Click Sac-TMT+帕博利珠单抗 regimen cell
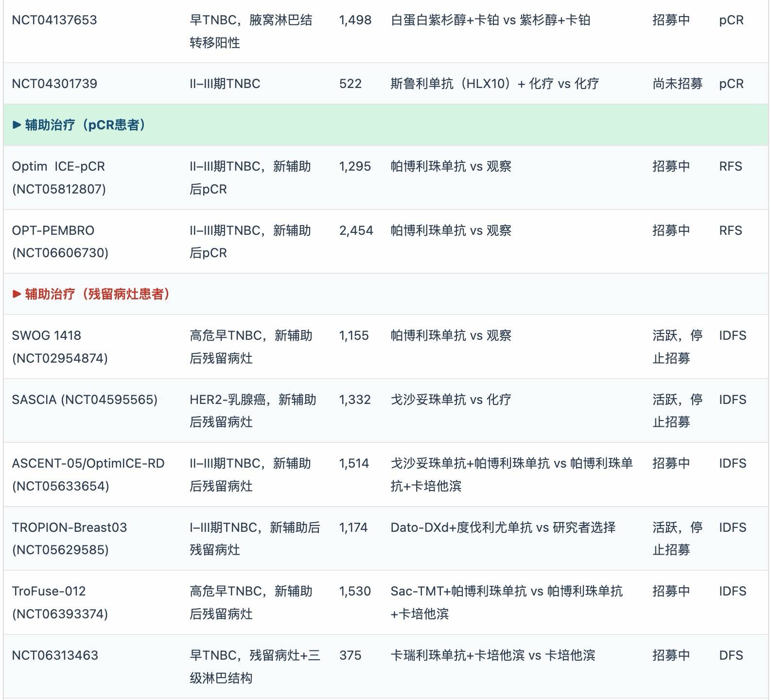The width and height of the screenshot is (771, 700). pyautogui.click(x=507, y=602)
